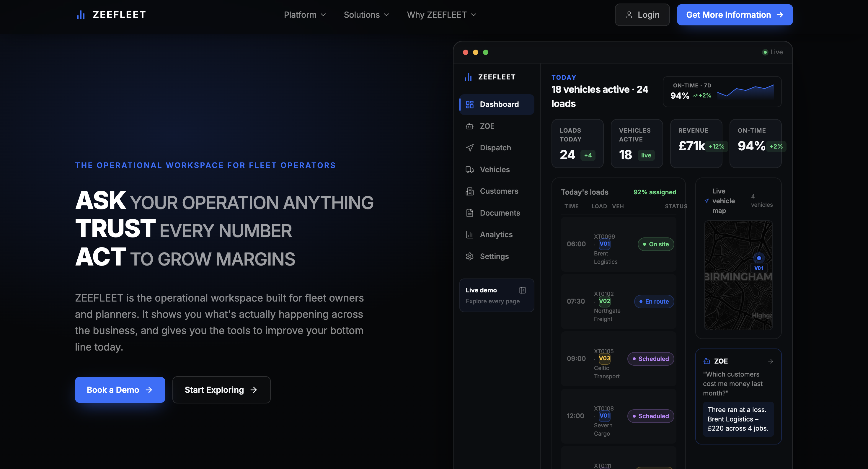Image resolution: width=868 pixels, height=469 pixels.
Task: Click the En route status badge
Action: (654, 302)
